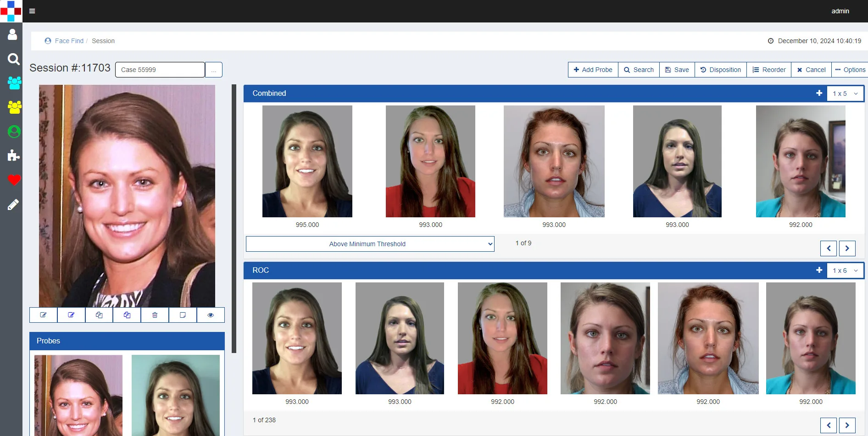Screen dimensions: 868x436
Task: Click the yellow group users icon
Action: (x=14, y=107)
